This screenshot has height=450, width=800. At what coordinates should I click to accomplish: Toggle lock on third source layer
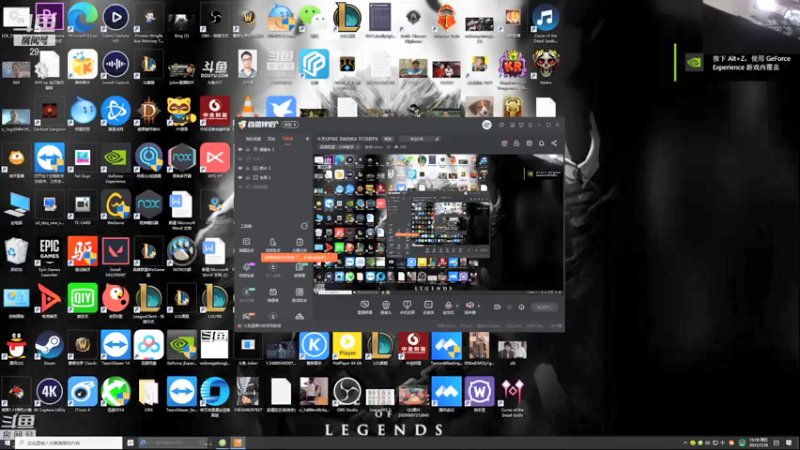(248, 168)
